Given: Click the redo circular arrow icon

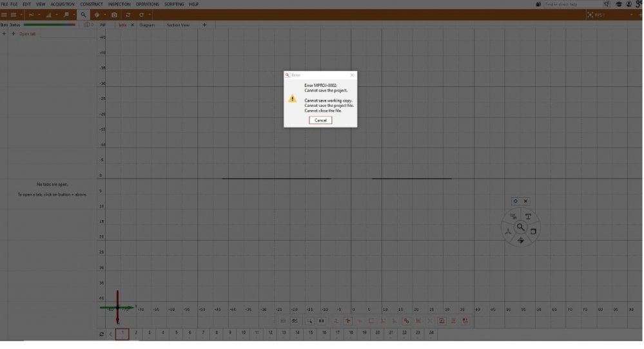Looking at the screenshot, I should coord(142,15).
